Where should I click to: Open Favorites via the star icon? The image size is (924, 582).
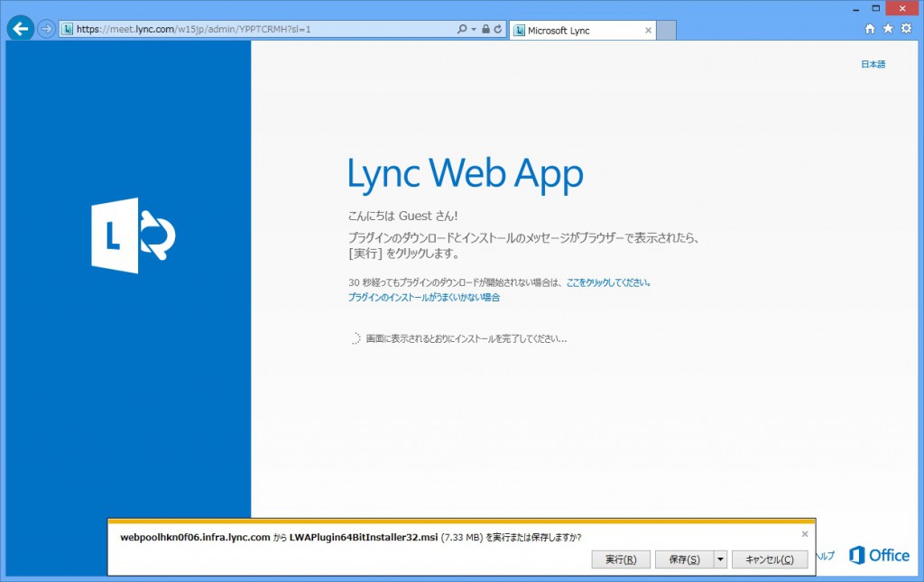(887, 28)
